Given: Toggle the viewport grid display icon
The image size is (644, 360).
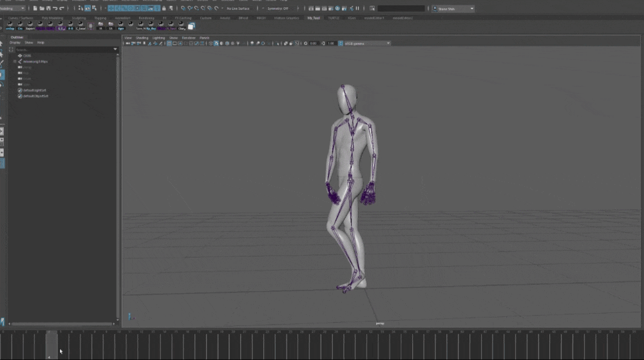Looking at the screenshot, I should [169, 43].
